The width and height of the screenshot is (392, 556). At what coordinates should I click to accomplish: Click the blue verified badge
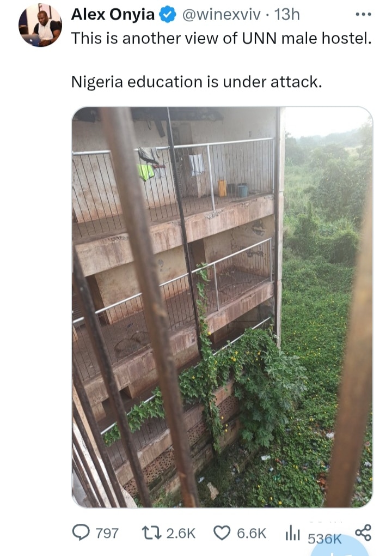point(168,15)
